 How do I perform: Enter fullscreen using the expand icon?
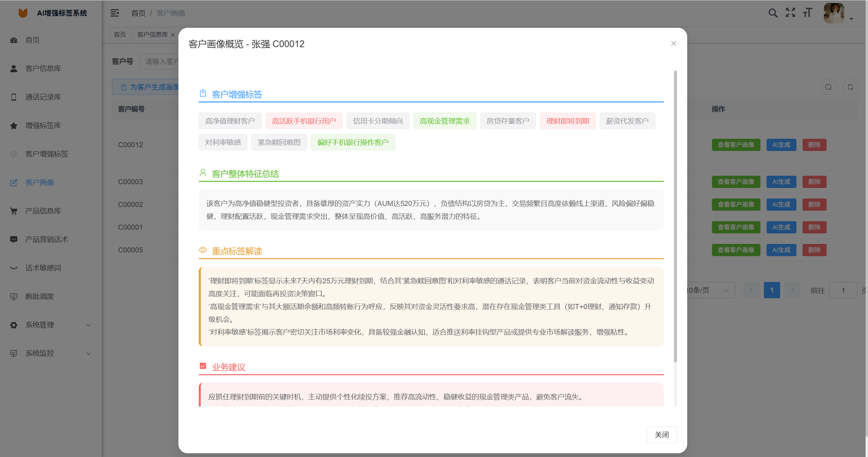[x=790, y=13]
